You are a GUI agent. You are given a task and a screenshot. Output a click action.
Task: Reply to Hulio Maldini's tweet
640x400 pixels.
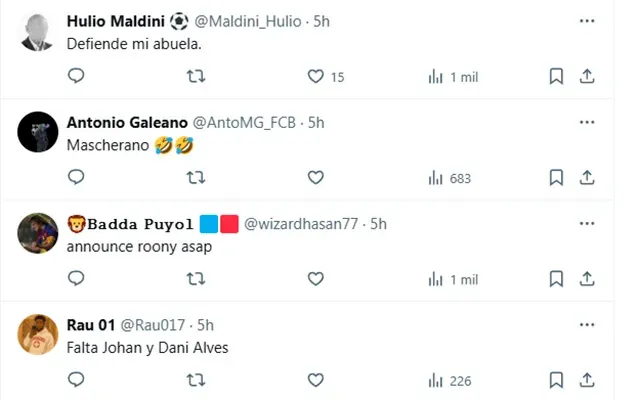76,76
